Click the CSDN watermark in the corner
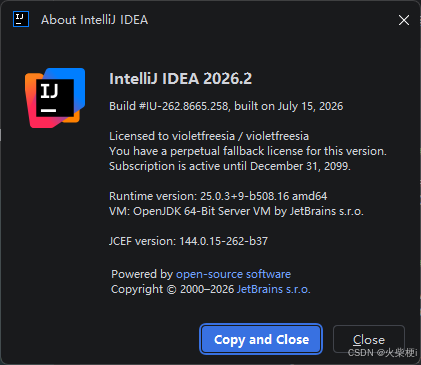This screenshot has height=365, width=421. point(382,352)
